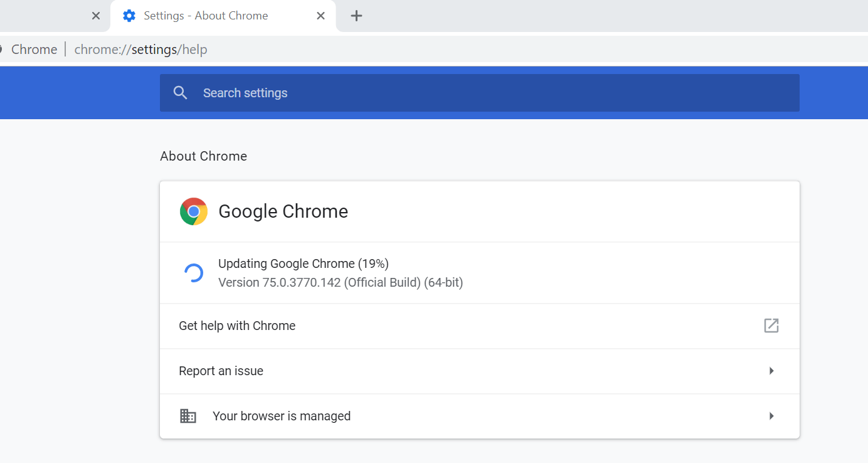
Task: Click the external link icon for Chrome help
Action: click(x=771, y=326)
